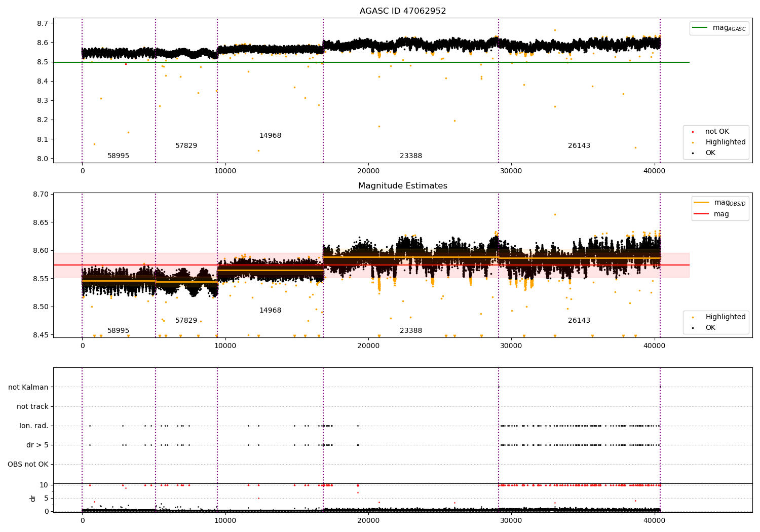Click observation label 57829 in the top plot

coord(186,146)
